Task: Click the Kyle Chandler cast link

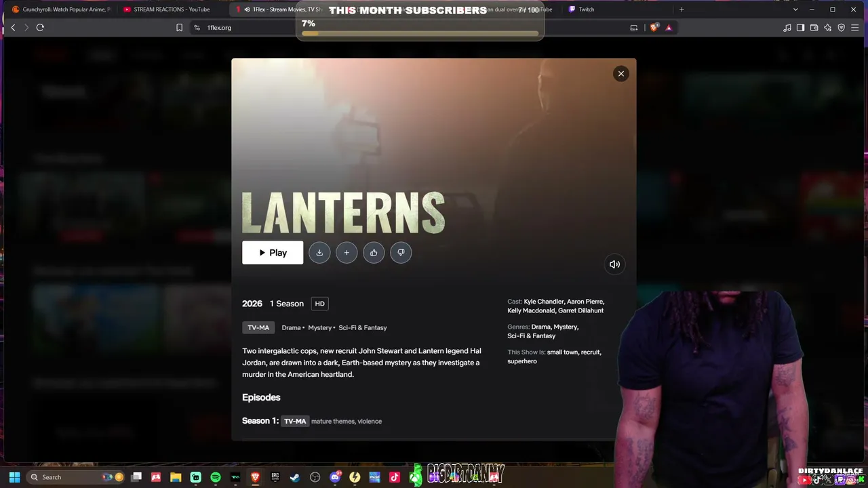Action: tap(544, 302)
